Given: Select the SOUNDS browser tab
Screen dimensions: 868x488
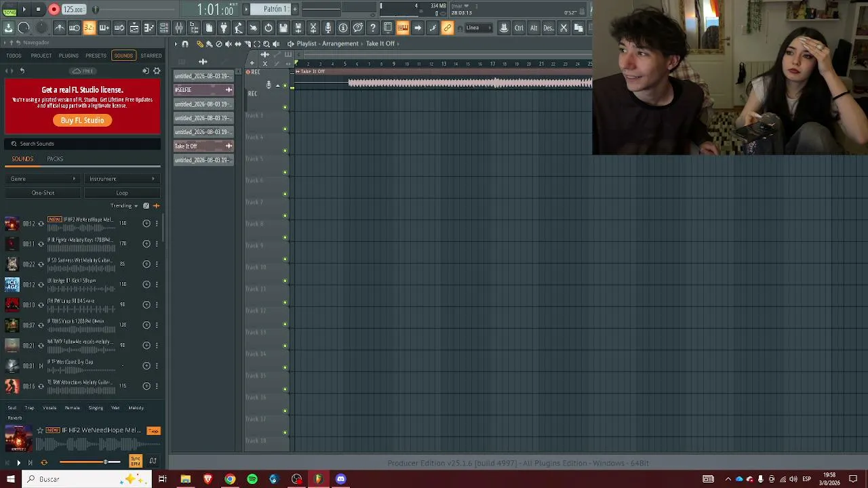Looking at the screenshot, I should coord(123,56).
